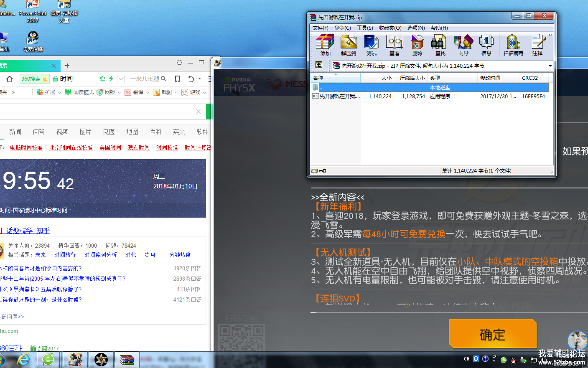
Task: Expand the 游戏 dropdown arrow
Action: pos(204,92)
